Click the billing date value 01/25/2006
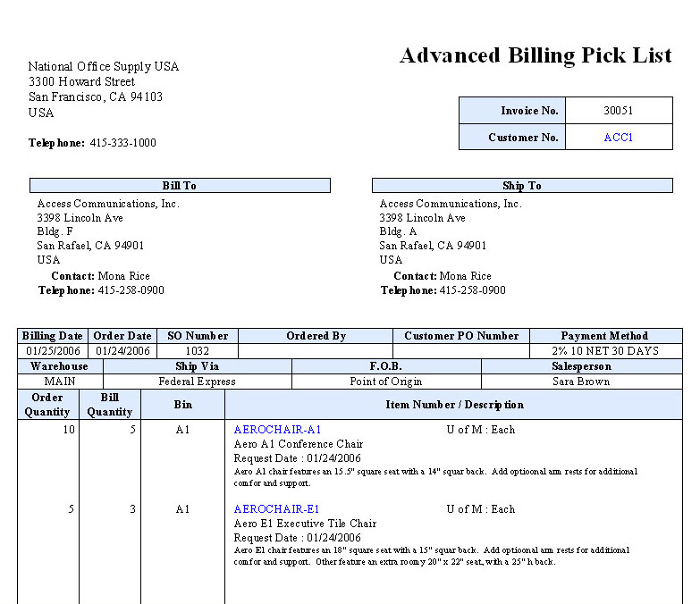 [x=53, y=351]
